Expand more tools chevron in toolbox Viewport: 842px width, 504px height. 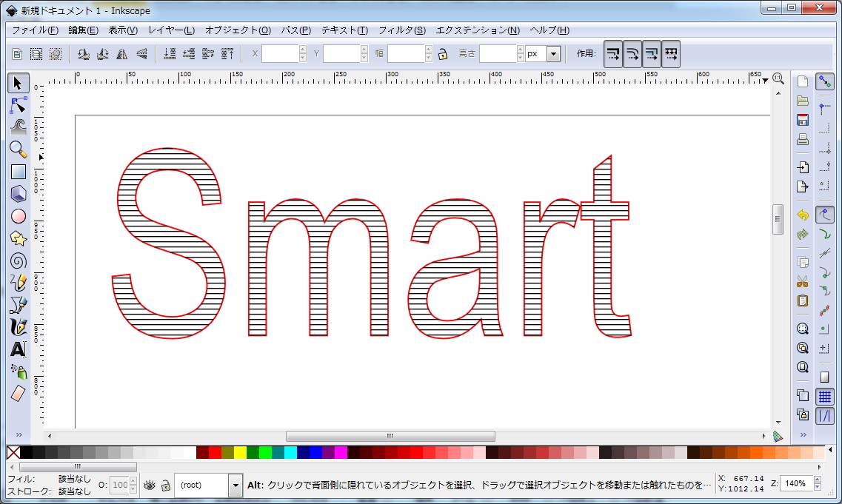click(19, 434)
